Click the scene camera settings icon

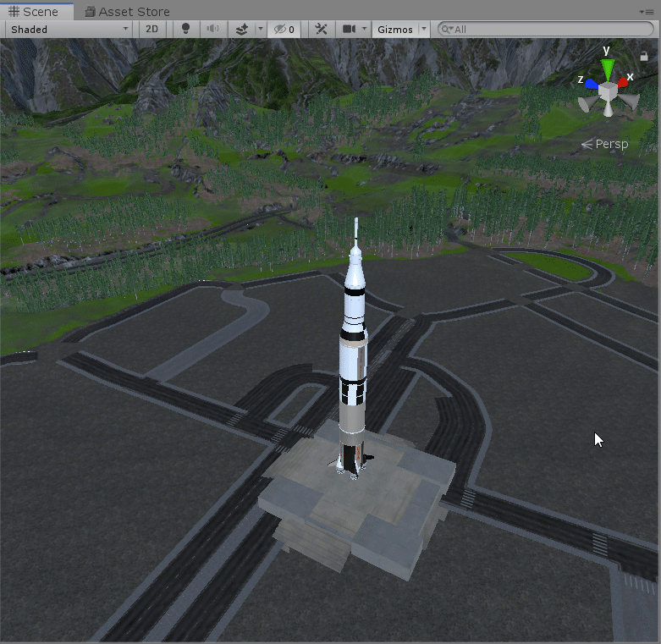(348, 29)
